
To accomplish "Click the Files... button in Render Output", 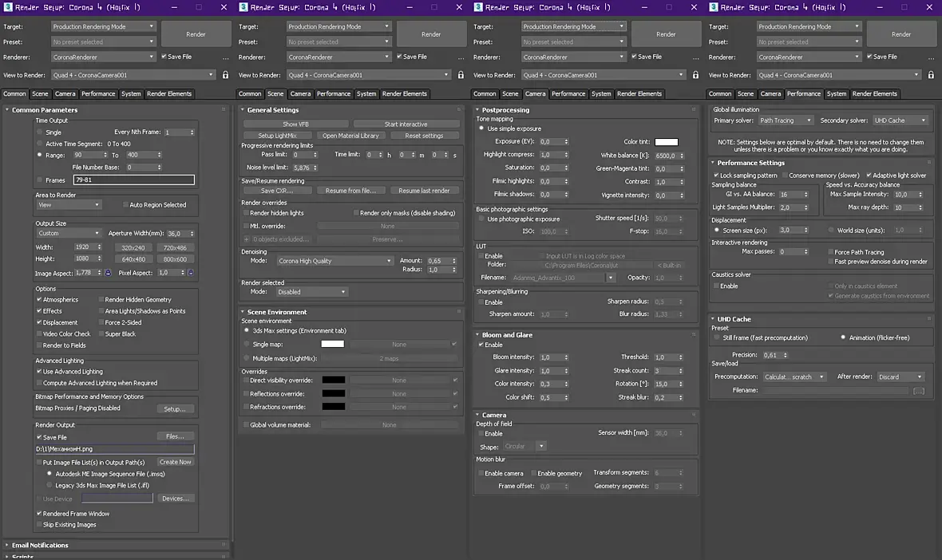I will tap(176, 436).
